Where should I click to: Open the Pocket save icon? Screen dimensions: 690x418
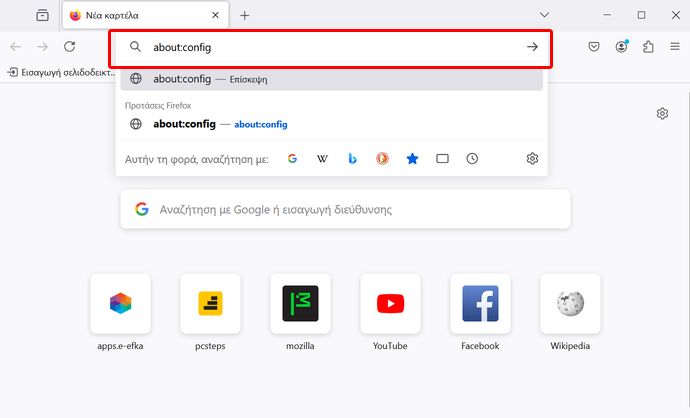click(x=594, y=47)
